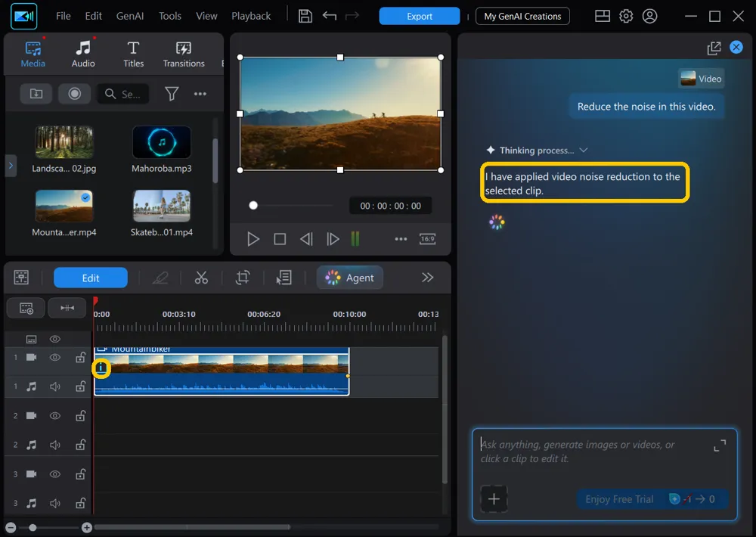Viewport: 756px width, 537px height.
Task: Open the File menu
Action: pyautogui.click(x=64, y=16)
